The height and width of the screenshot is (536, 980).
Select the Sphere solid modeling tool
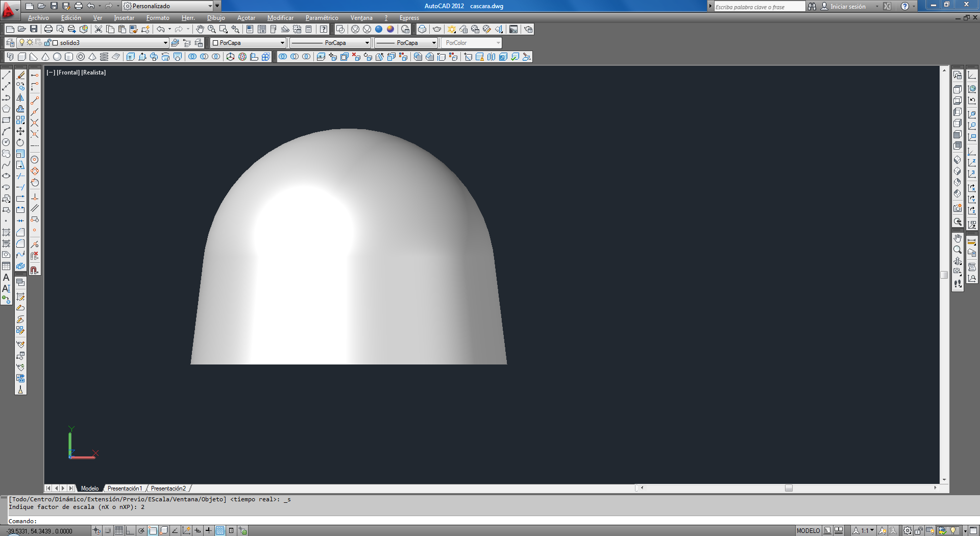(x=57, y=57)
